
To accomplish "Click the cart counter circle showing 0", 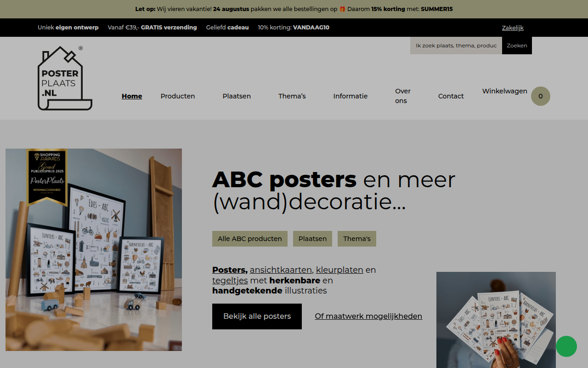I will click(541, 96).
